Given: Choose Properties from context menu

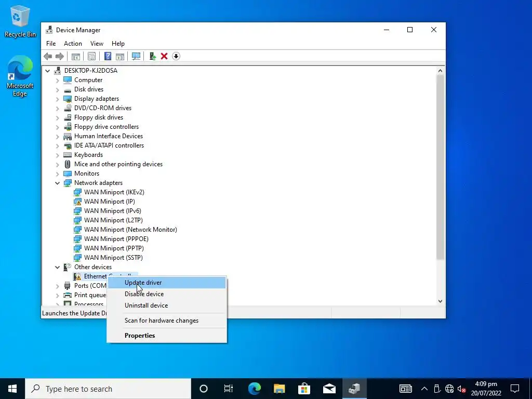Looking at the screenshot, I should [x=167, y=336].
